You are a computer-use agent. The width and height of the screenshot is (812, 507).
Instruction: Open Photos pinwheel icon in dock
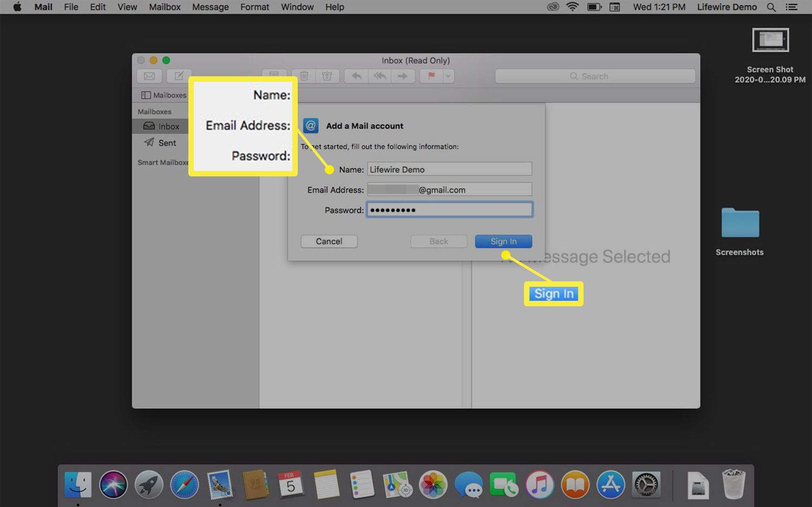(433, 484)
